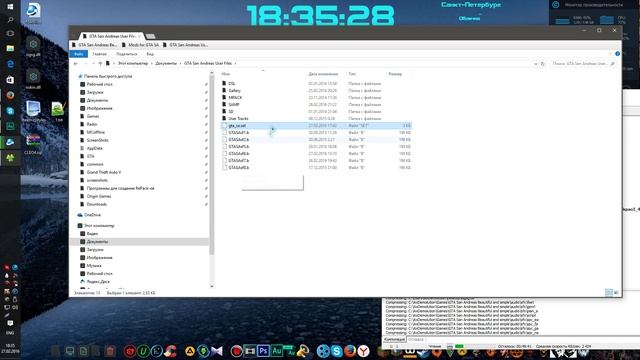The image size is (640, 360).
Task: Sort by Дата изменения column
Action: [x=323, y=74]
